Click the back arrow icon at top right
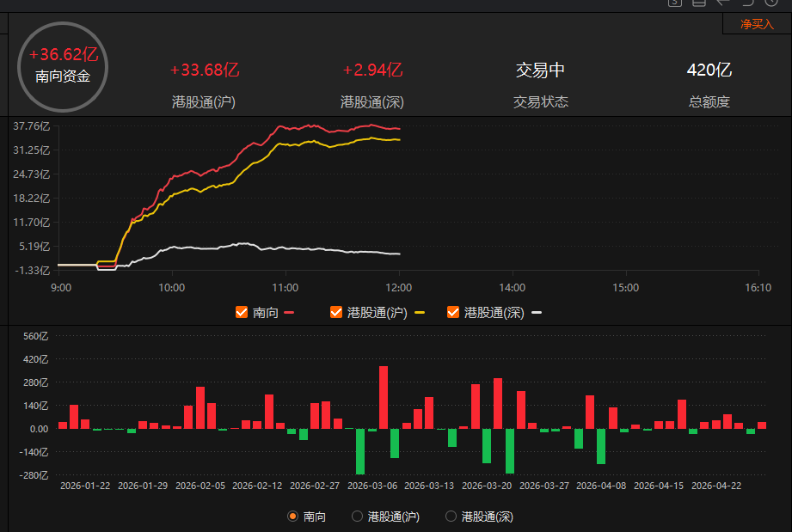The height and width of the screenshot is (532, 792). [x=723, y=3]
